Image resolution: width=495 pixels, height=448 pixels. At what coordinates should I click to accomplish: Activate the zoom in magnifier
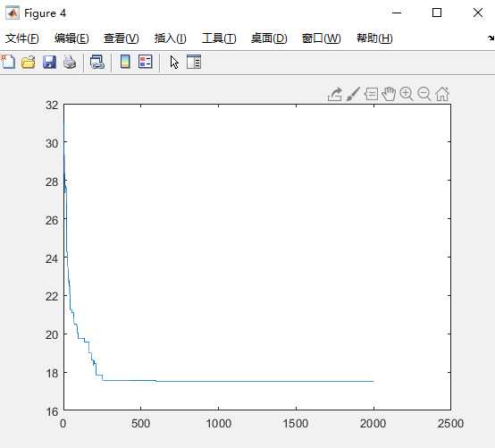[407, 94]
